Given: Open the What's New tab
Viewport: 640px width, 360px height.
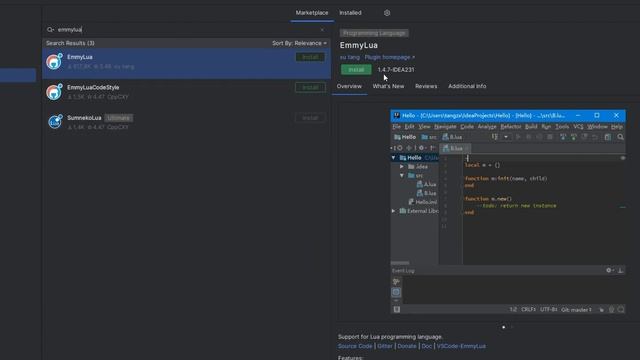Looking at the screenshot, I should point(388,86).
